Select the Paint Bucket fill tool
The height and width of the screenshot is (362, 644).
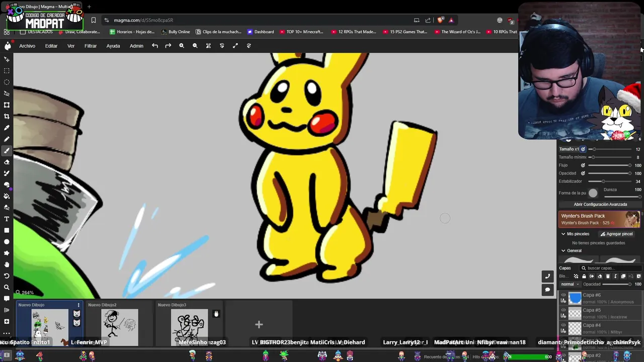tap(7, 196)
